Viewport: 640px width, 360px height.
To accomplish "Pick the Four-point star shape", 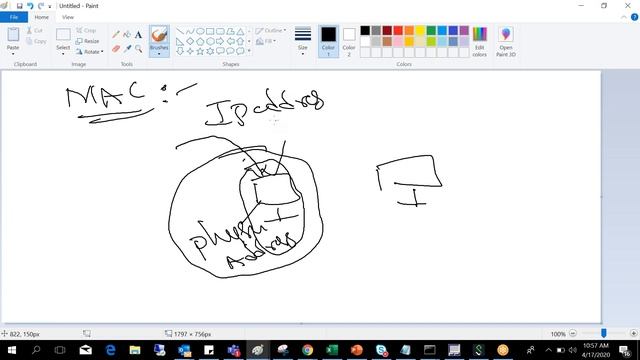I will click(190, 51).
